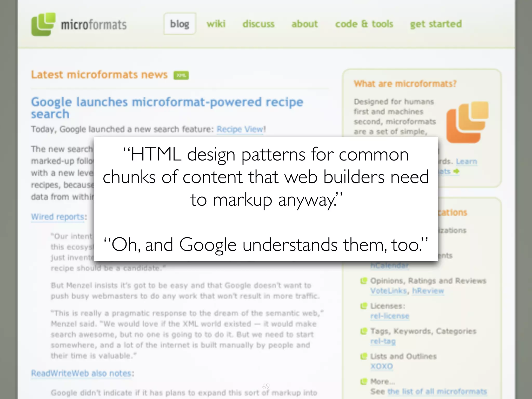Image resolution: width=532 pixels, height=399 pixels.
Task: Click the slide number 69
Action: [266, 386]
